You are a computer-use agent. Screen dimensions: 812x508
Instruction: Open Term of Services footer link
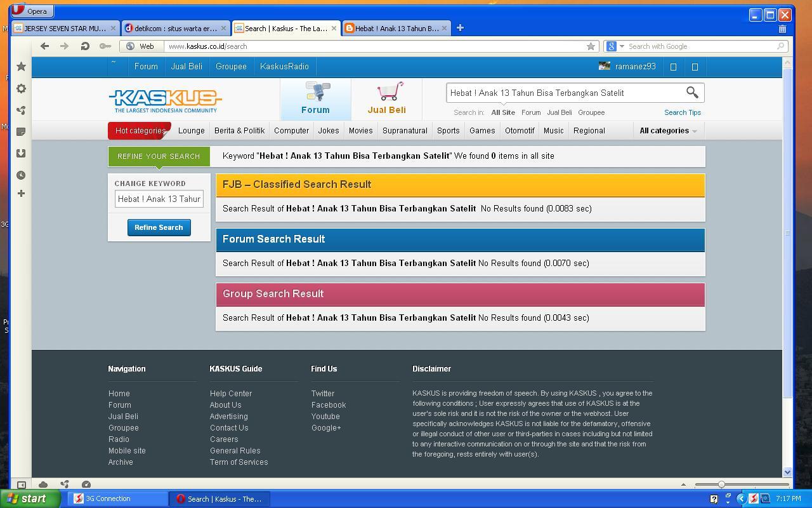239,462
